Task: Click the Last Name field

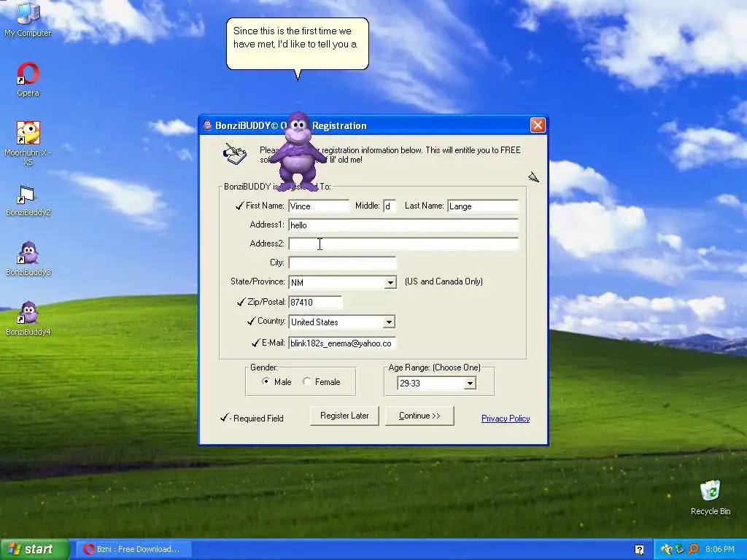Action: (x=483, y=206)
